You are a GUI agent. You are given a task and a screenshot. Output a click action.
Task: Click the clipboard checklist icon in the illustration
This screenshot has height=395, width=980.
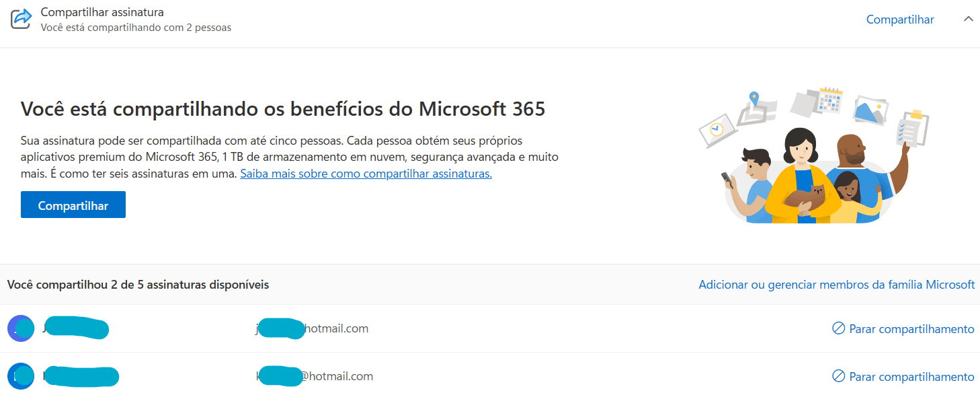click(913, 128)
